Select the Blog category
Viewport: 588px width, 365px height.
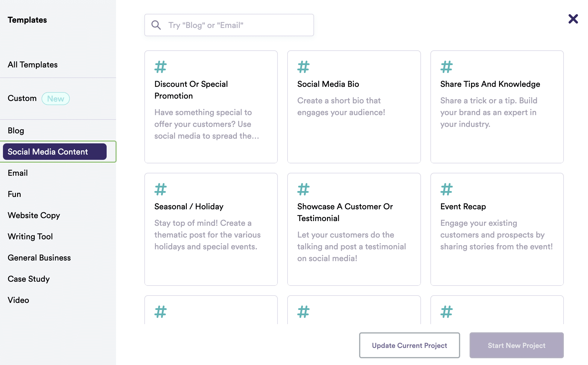tap(16, 130)
